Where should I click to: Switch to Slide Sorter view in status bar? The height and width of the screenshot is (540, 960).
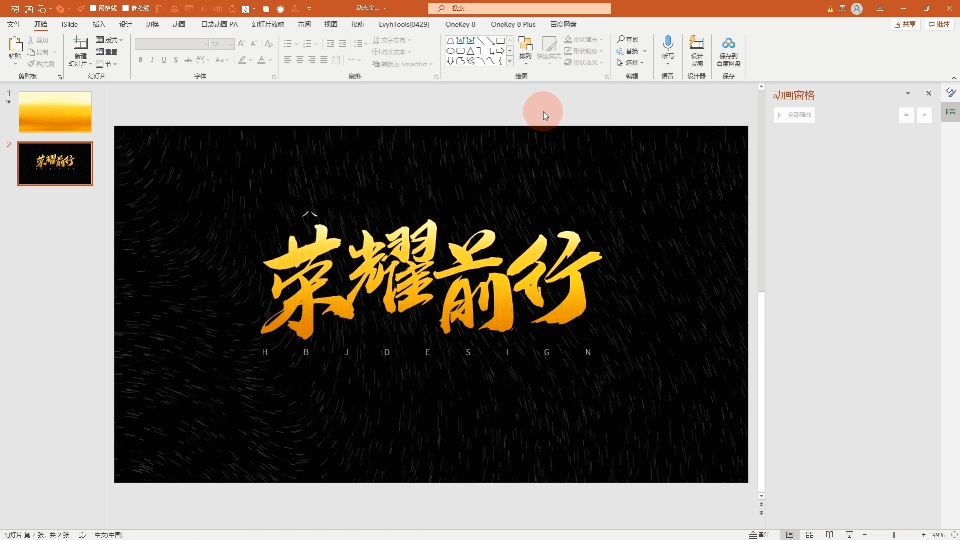coord(809,534)
